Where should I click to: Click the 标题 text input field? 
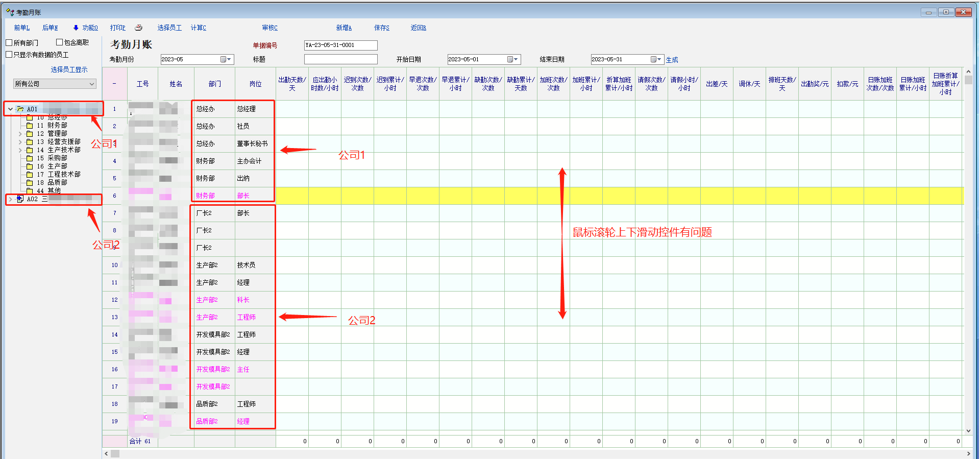340,59
